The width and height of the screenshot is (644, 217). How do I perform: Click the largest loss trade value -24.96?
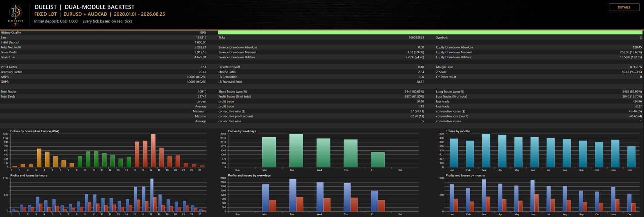[637, 101]
